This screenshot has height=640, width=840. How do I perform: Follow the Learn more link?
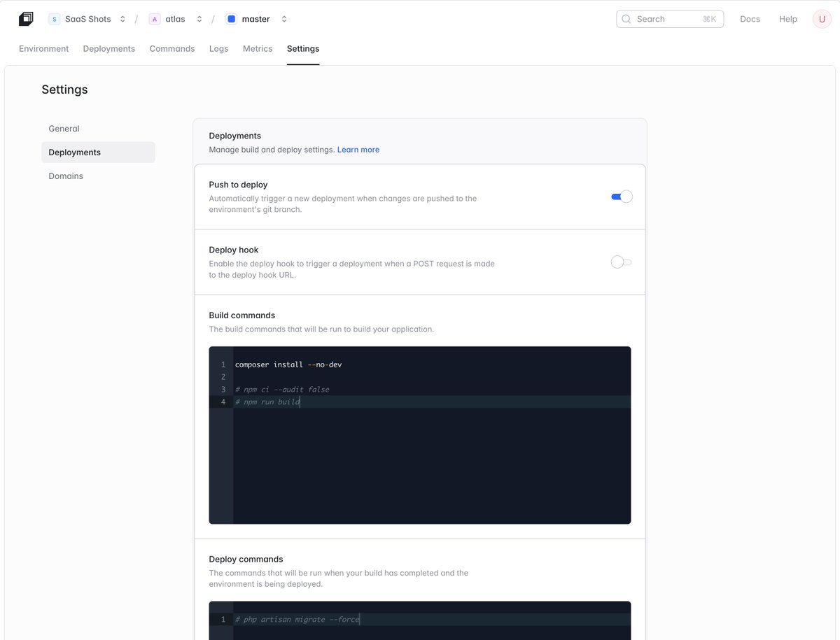click(358, 150)
